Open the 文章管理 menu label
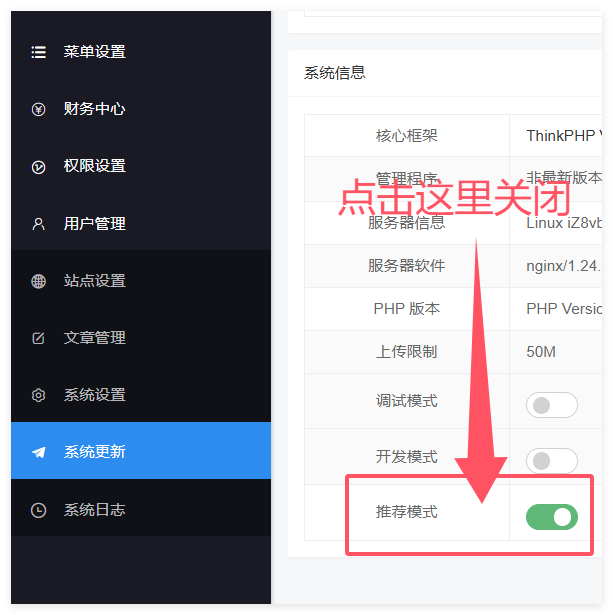 [x=95, y=338]
